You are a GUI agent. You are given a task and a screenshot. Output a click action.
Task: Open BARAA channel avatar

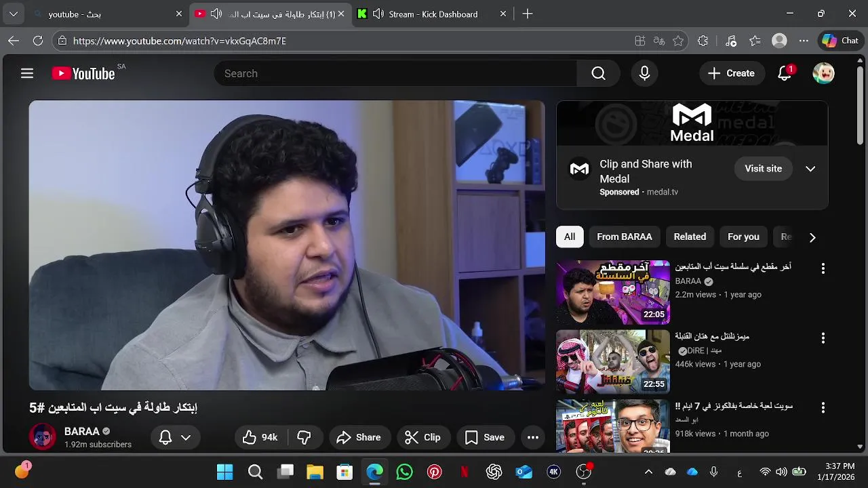click(43, 437)
